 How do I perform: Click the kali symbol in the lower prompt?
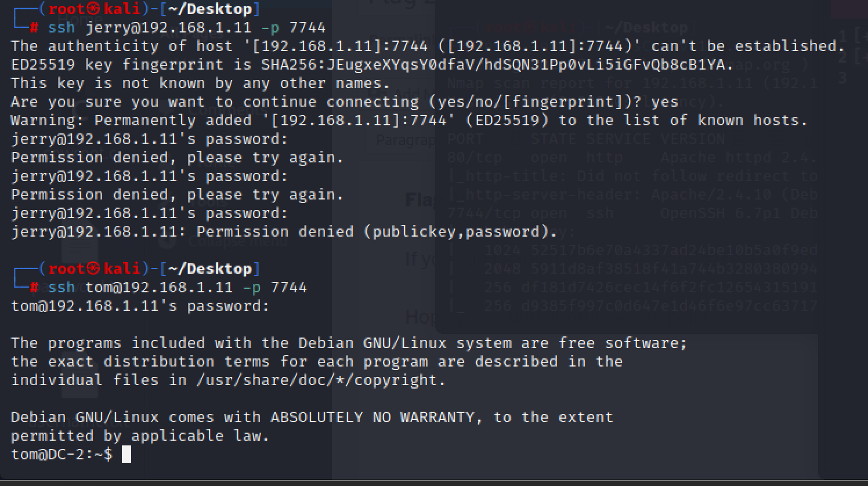tap(93, 269)
